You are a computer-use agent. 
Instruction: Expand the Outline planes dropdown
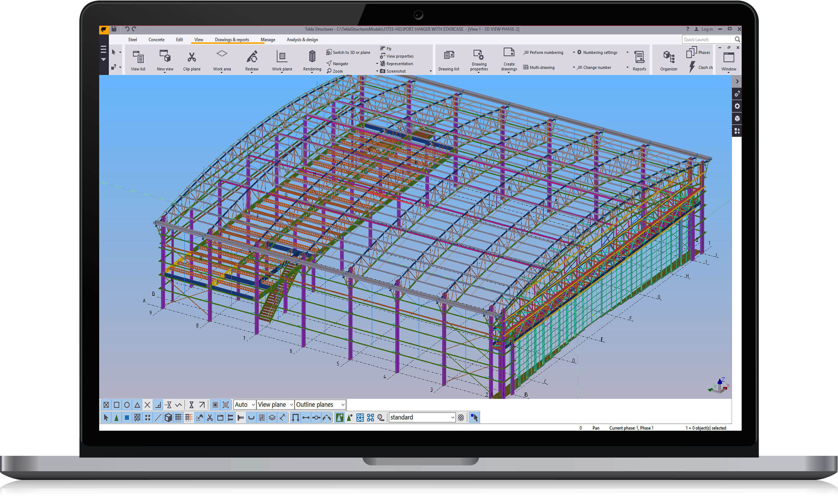[x=343, y=405]
